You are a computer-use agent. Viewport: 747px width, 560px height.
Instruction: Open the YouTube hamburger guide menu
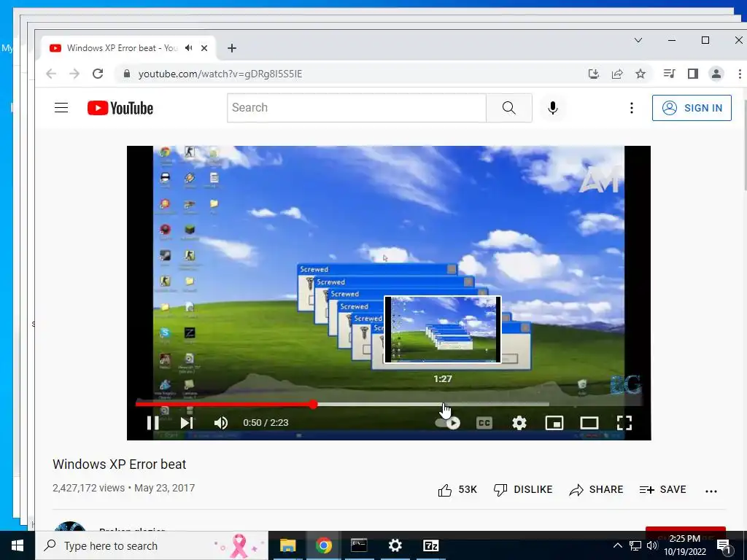tap(61, 108)
